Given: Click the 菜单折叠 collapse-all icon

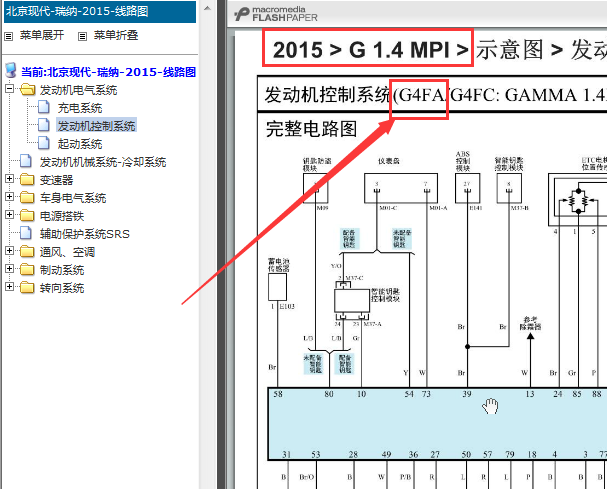Looking at the screenshot, I should click(82, 36).
